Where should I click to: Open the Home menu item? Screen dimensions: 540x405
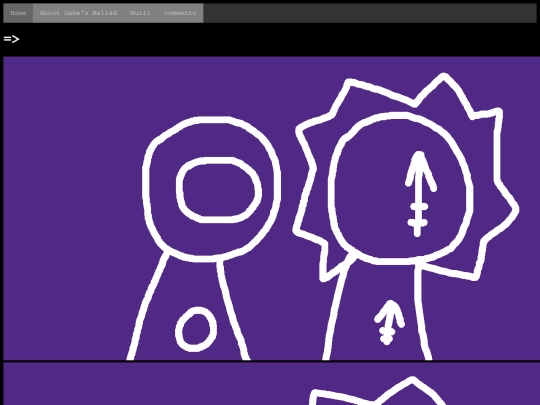18,13
